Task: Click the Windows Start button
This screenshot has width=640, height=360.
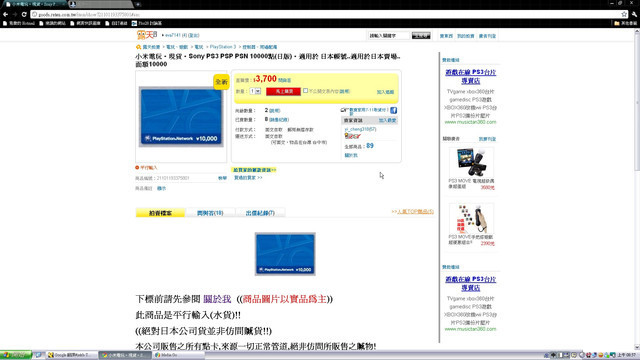Action: [x=16, y=355]
